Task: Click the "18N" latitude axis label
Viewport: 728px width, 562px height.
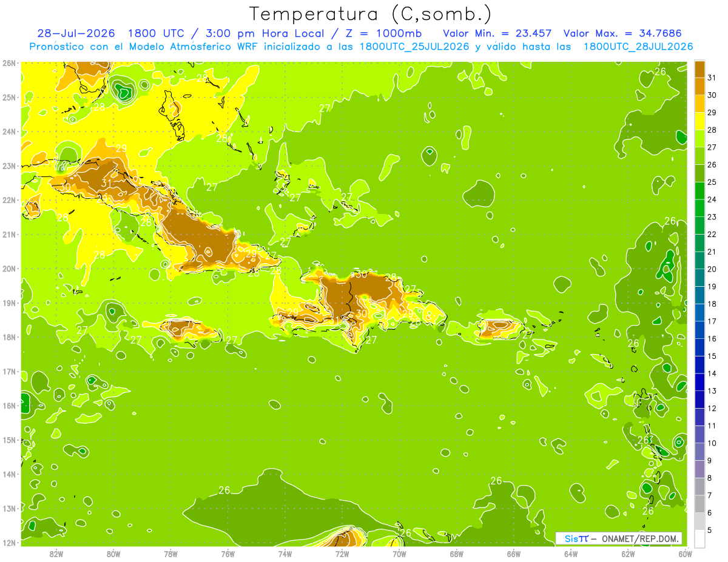Action: tap(8, 337)
